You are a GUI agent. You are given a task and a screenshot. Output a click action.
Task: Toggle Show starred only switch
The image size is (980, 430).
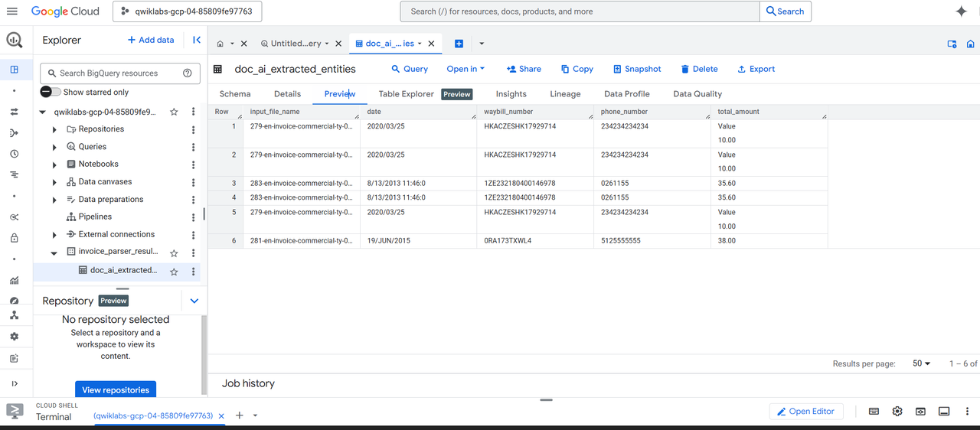click(51, 92)
